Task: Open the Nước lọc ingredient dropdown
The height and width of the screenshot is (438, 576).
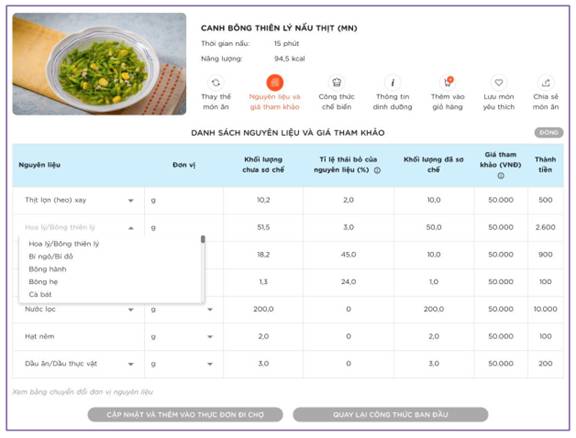Action: 131,310
